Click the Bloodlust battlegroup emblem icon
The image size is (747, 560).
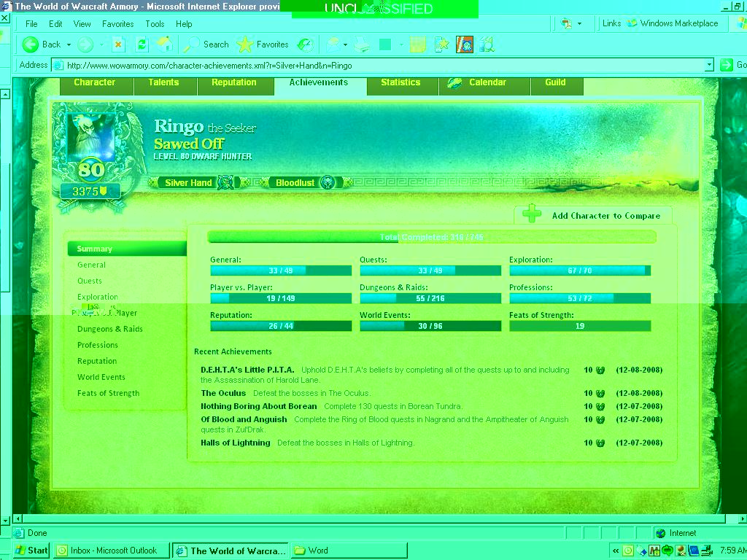pos(328,182)
